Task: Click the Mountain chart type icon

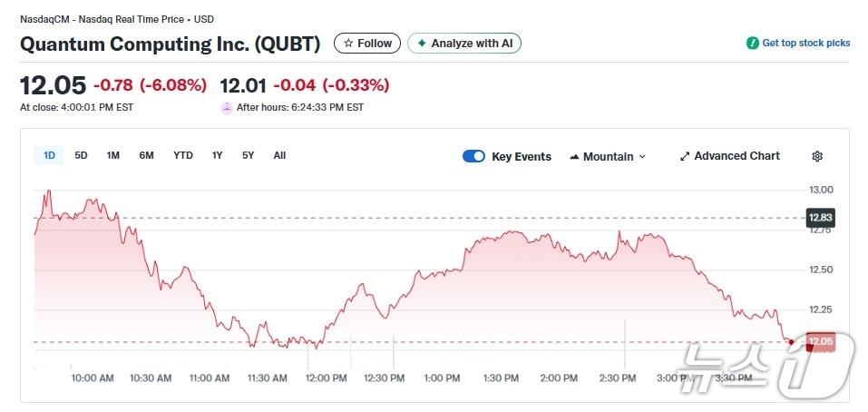Action: click(x=574, y=156)
